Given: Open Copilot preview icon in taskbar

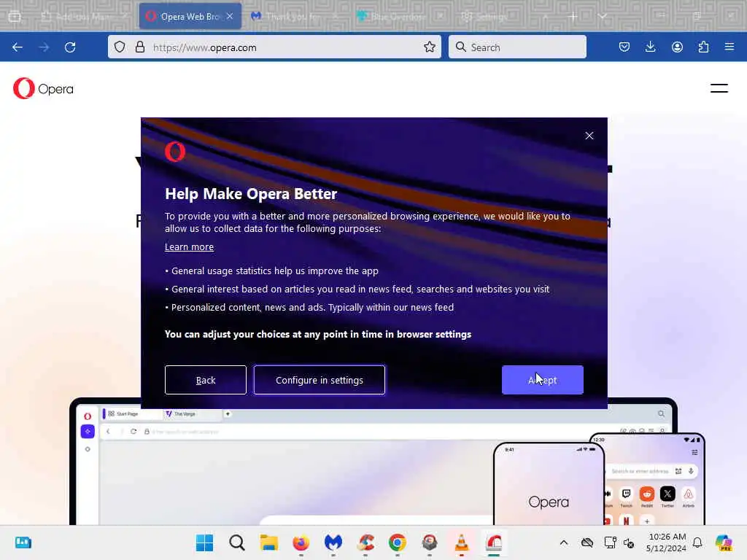Looking at the screenshot, I should pyautogui.click(x=723, y=542).
